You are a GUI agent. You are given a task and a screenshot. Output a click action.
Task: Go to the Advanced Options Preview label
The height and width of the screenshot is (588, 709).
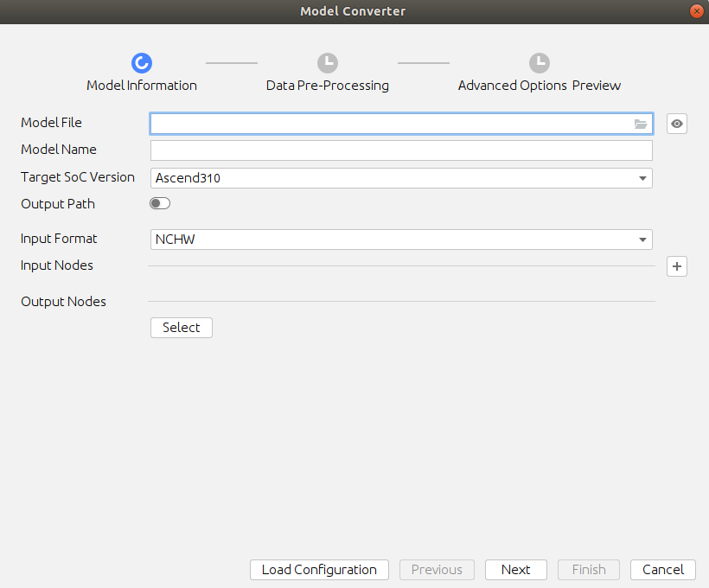(540, 86)
